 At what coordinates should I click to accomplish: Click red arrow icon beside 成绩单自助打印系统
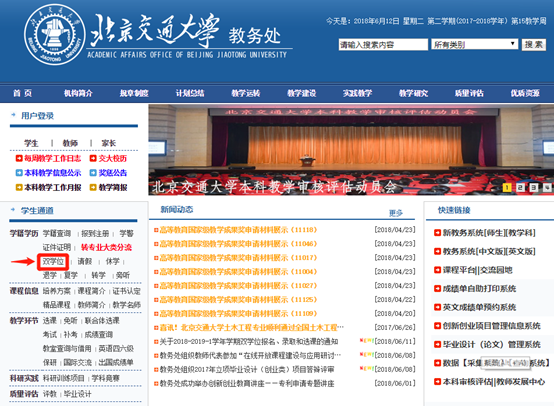[437, 289]
